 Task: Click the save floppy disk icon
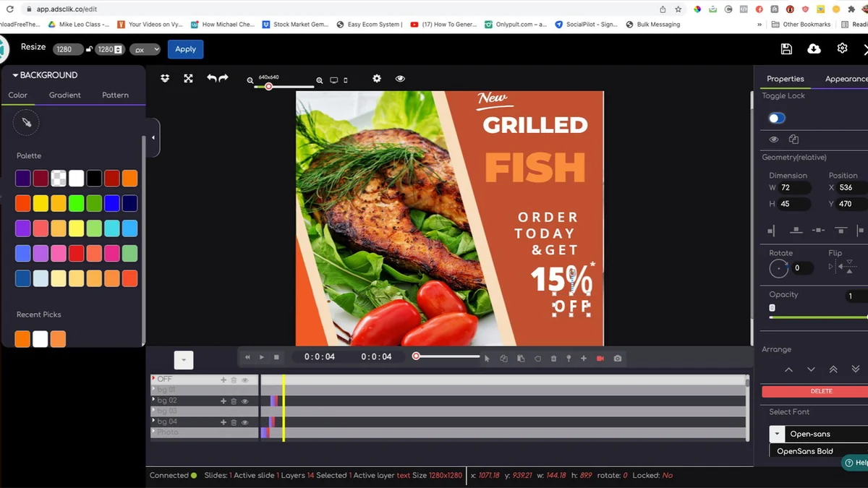786,48
